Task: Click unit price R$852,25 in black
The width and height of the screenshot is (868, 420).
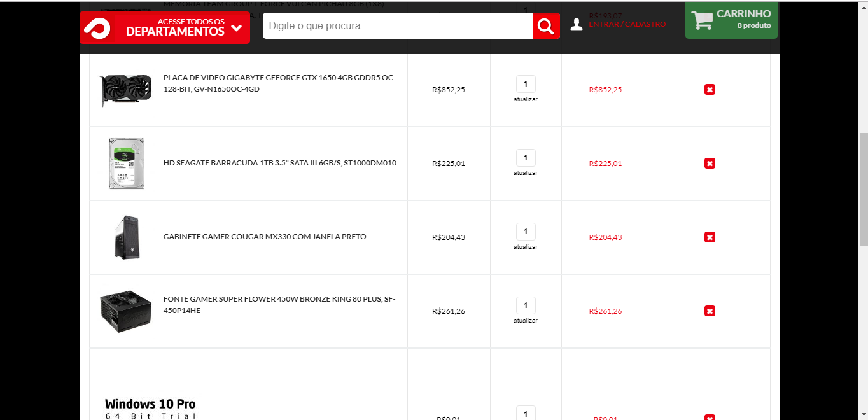Action: (x=449, y=90)
